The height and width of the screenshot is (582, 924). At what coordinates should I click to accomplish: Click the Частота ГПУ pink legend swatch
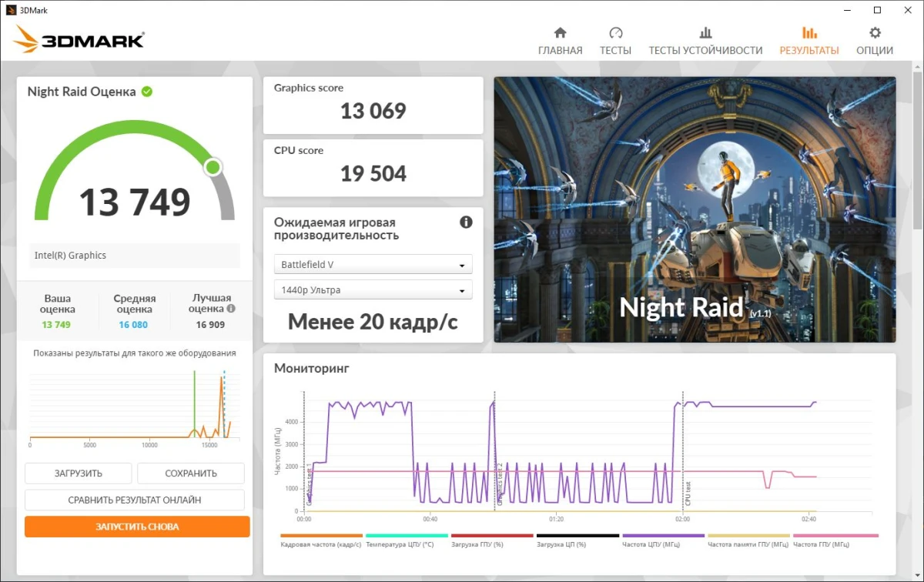(x=835, y=535)
